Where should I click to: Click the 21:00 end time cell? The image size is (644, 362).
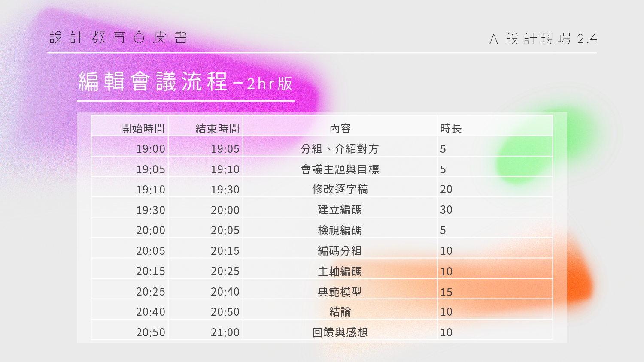coord(225,332)
